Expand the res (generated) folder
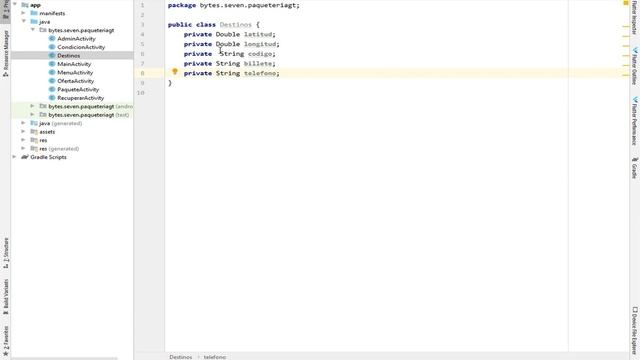The height and width of the screenshot is (360, 640). click(24, 149)
